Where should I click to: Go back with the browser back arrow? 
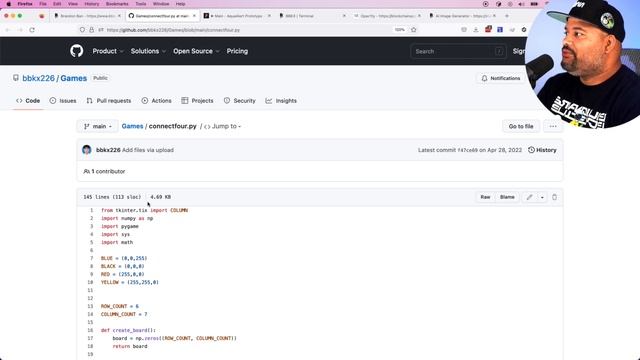[7, 30]
